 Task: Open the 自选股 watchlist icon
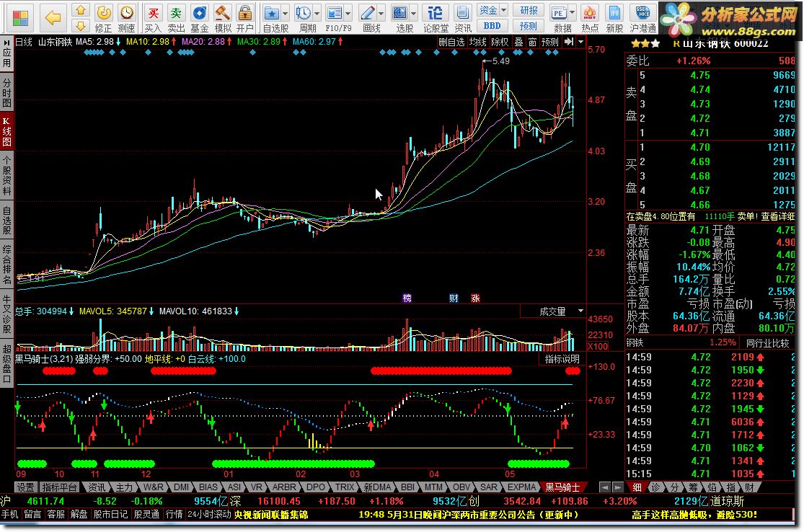click(272, 12)
